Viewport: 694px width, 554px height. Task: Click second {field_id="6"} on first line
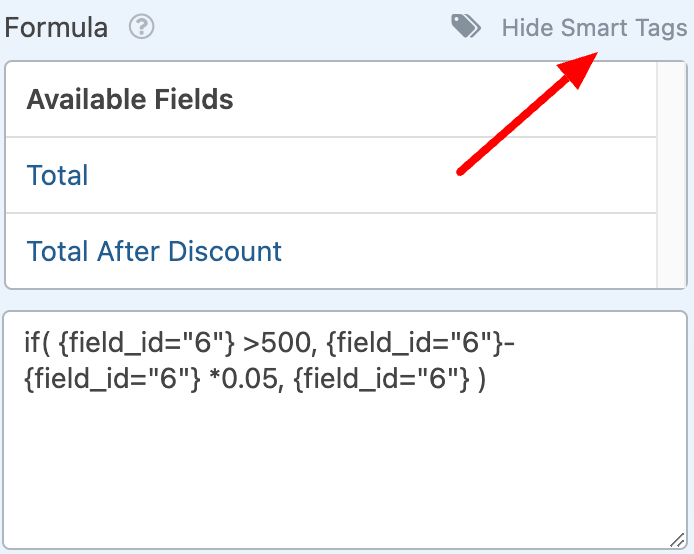pos(415,343)
